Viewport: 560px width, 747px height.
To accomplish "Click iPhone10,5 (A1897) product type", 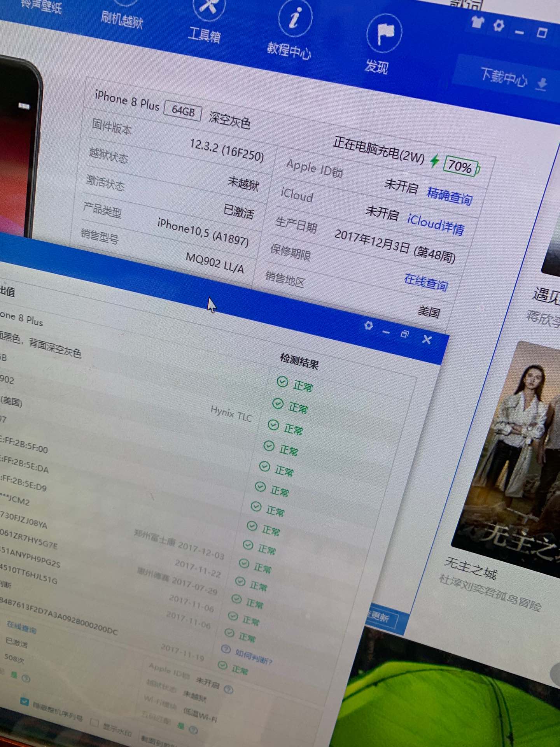I will pyautogui.click(x=203, y=232).
